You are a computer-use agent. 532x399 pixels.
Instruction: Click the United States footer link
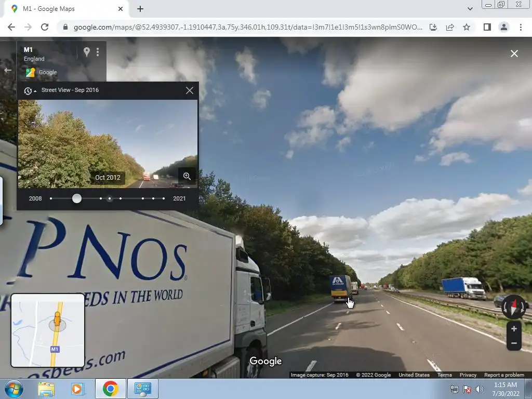(414, 375)
